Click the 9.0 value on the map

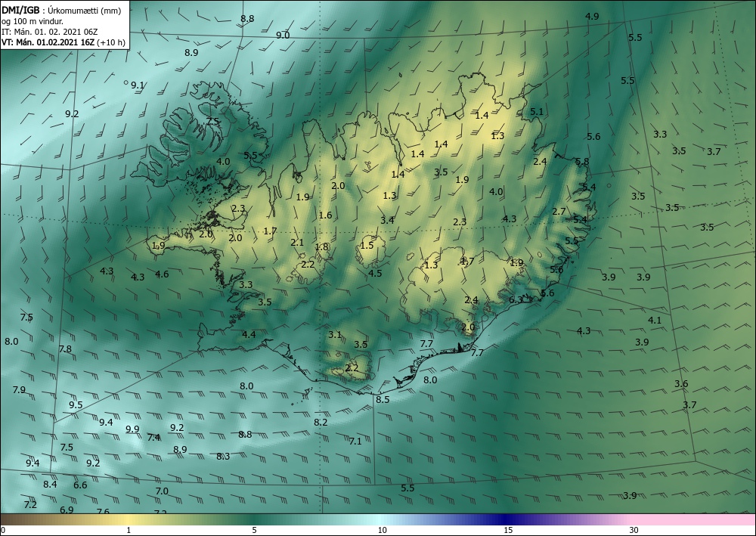tap(283, 36)
